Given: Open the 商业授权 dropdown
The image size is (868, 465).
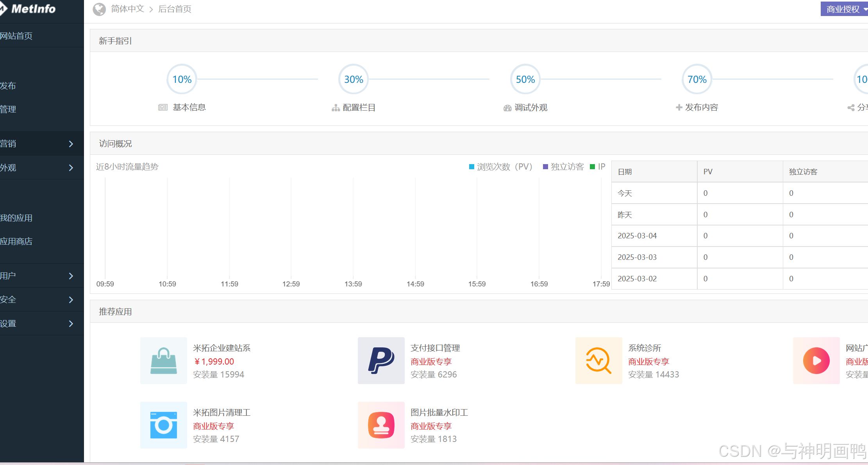Looking at the screenshot, I should pos(844,9).
